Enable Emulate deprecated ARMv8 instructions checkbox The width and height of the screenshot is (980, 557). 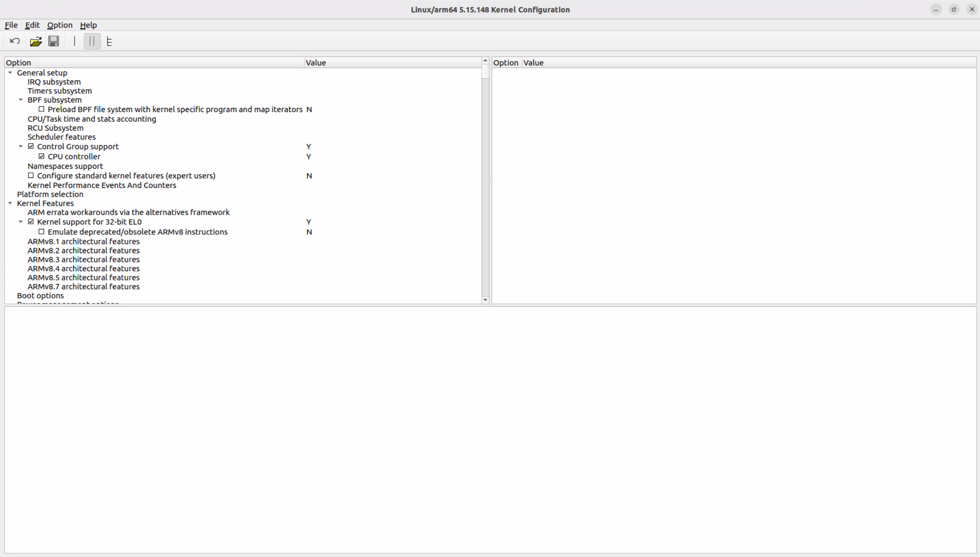click(x=41, y=232)
